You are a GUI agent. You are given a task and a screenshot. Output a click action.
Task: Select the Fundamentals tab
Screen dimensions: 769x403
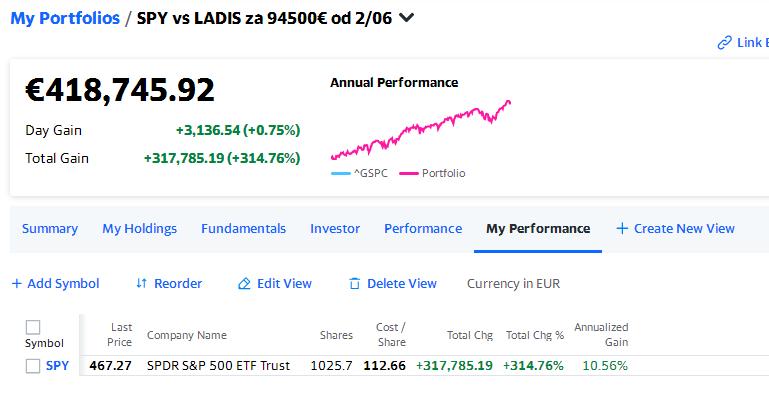click(x=243, y=228)
